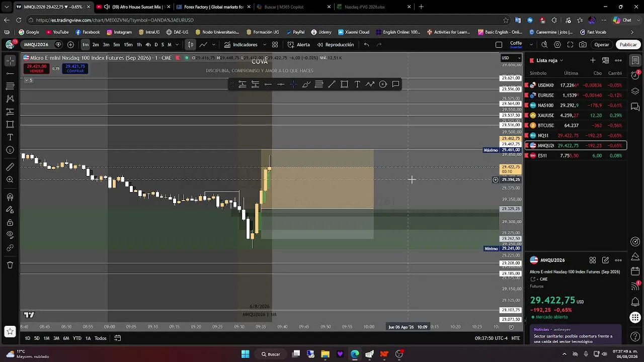
Task: Click the zoom in magnifier tool
Action: click(x=10, y=179)
